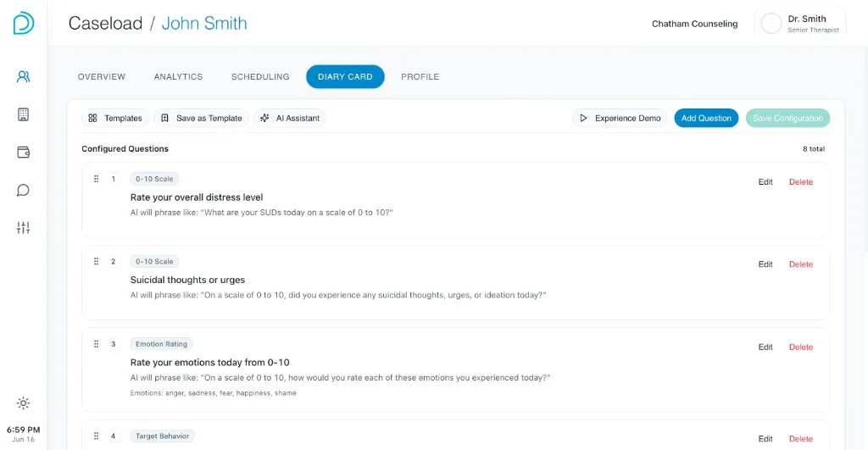Click the Save as Template bookmark icon
868x450 pixels.
coord(164,118)
